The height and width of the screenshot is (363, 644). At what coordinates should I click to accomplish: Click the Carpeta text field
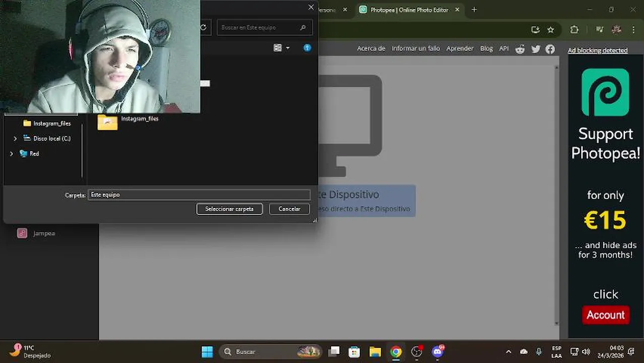point(199,195)
